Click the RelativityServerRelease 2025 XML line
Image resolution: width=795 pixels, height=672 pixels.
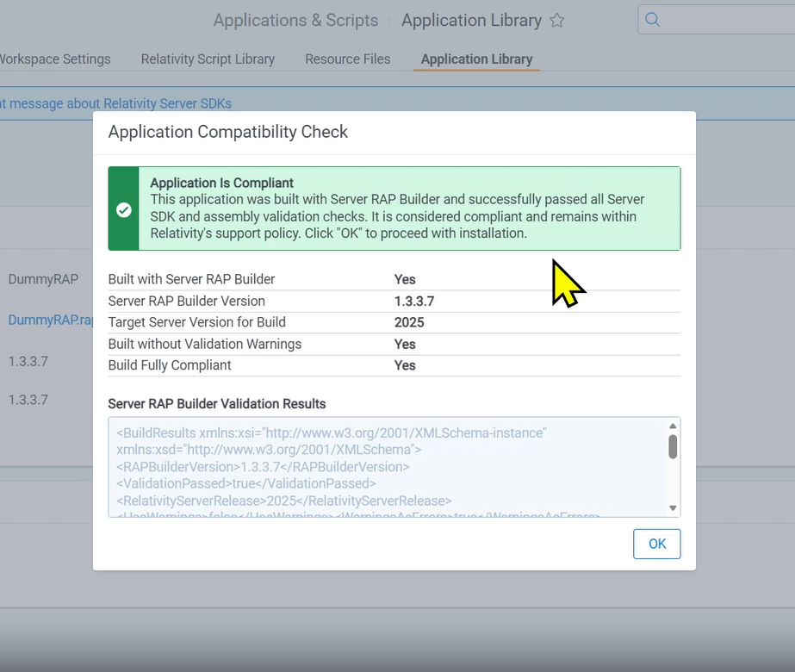[284, 501]
